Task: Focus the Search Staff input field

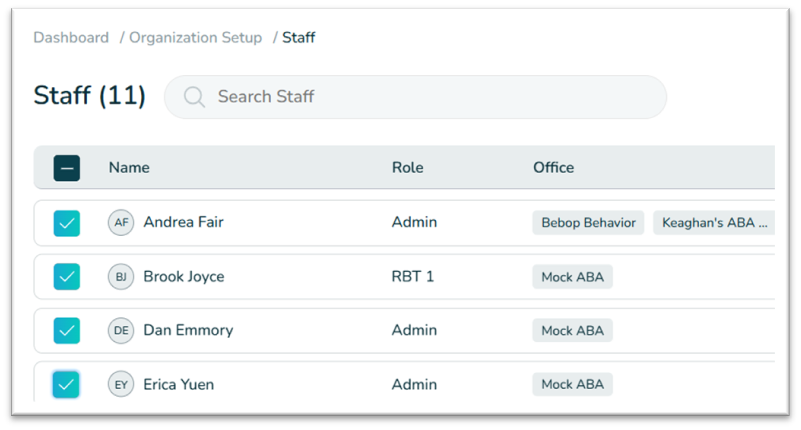Action: [430, 97]
